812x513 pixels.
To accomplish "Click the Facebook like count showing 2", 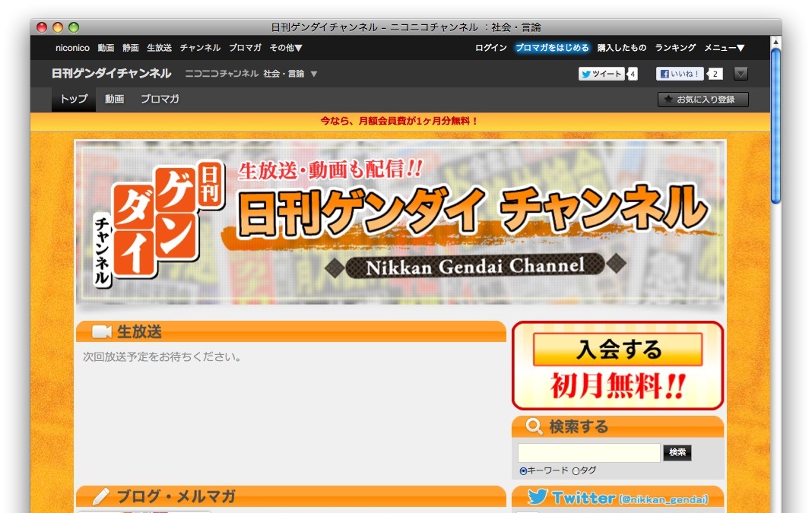I will pyautogui.click(x=715, y=74).
